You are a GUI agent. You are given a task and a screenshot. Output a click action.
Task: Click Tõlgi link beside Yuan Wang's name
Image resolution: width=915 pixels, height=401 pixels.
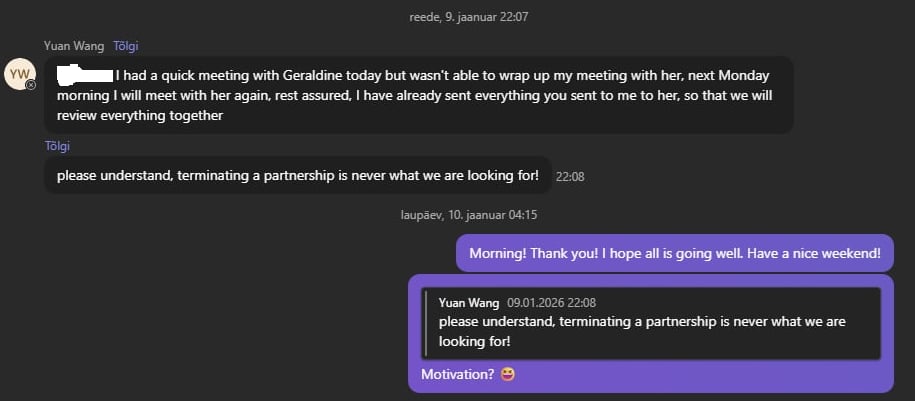click(x=126, y=46)
